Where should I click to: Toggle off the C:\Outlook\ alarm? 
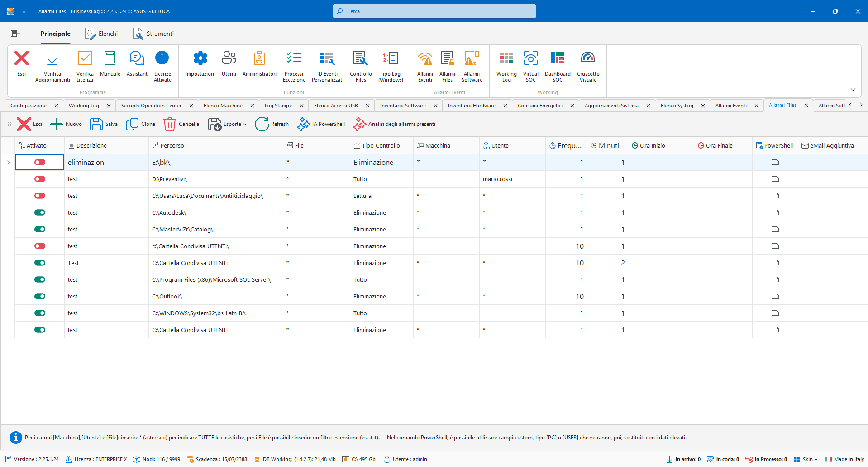40,296
